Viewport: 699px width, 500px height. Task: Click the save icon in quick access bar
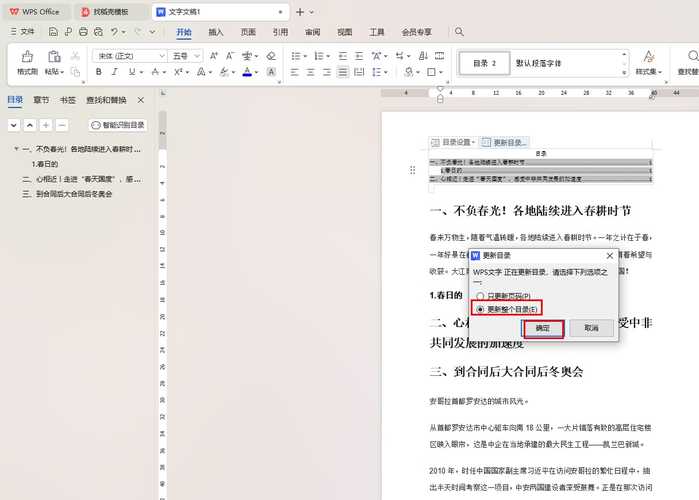click(x=53, y=32)
